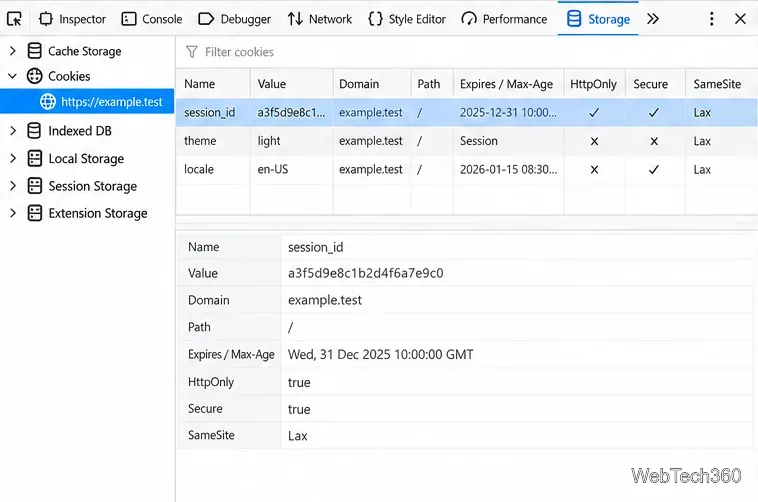Screen dimensions: 758x502
Task: Click the Extension Storage icon
Action: click(x=34, y=213)
